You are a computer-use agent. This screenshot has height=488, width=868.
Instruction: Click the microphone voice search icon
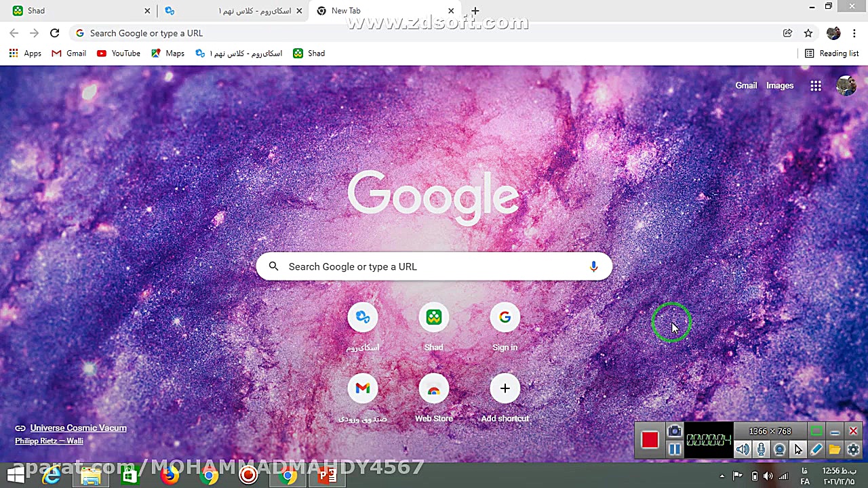point(593,266)
